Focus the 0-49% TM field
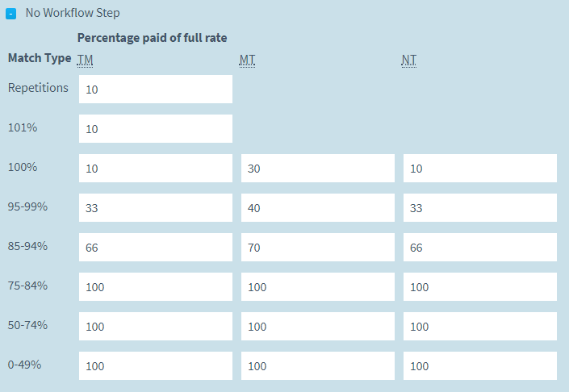This screenshot has width=569, height=392. pos(155,366)
